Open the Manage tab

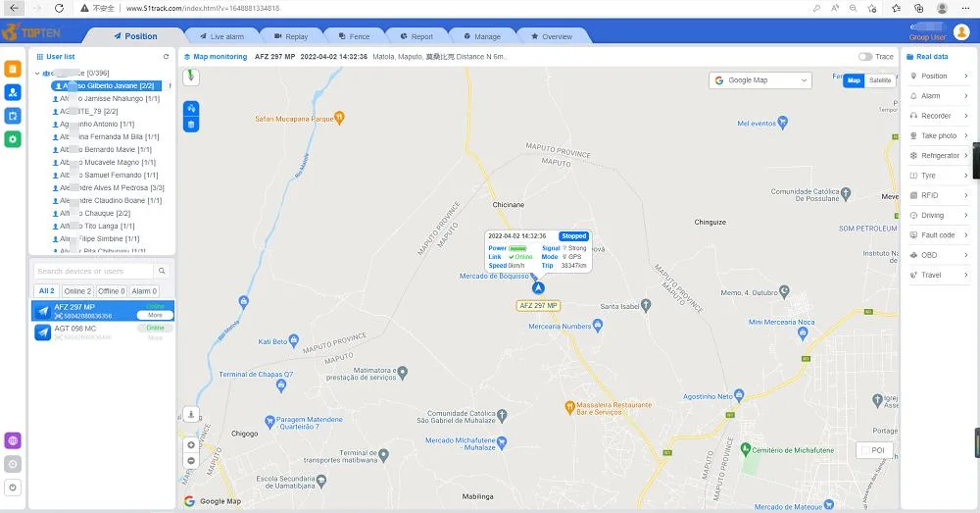[482, 36]
